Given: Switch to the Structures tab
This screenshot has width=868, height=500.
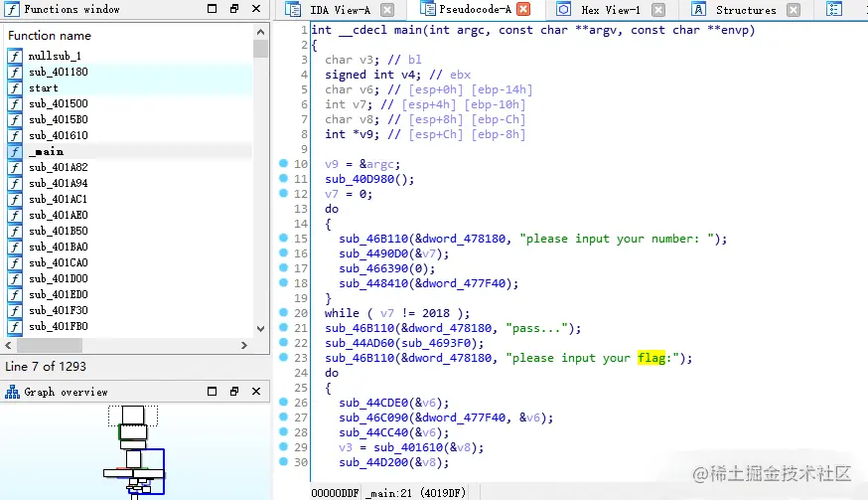Looking at the screenshot, I should pyautogui.click(x=746, y=10).
